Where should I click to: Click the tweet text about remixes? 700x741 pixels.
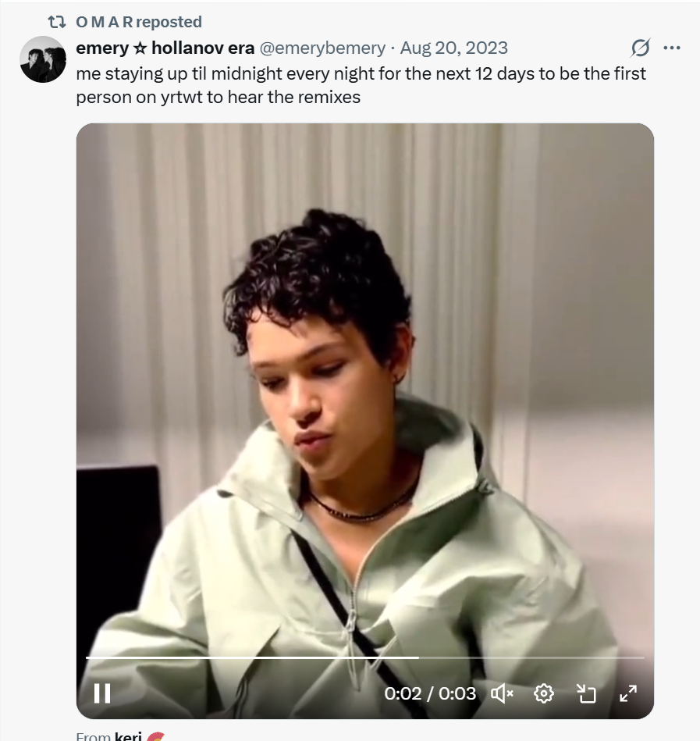[x=361, y=85]
